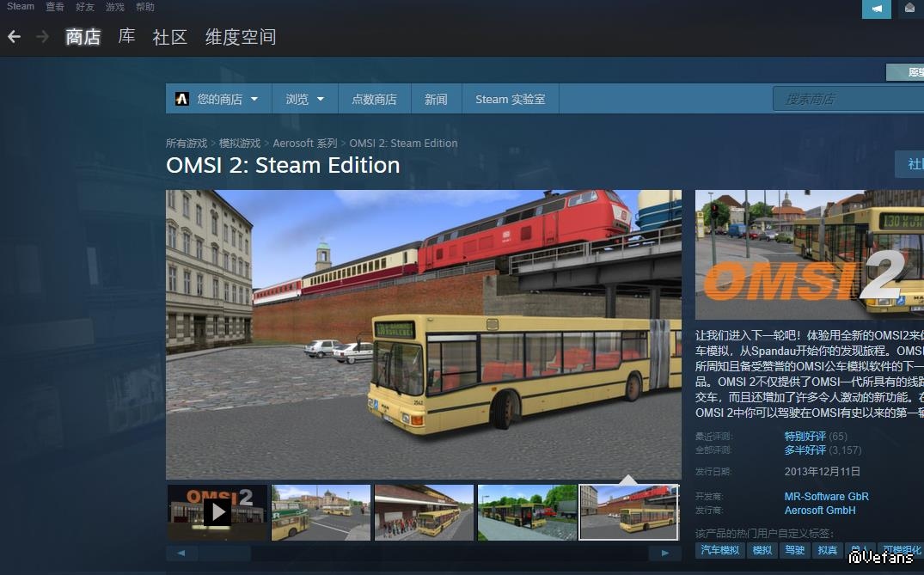
Task: Select the 驾驶 tag
Action: tap(794, 550)
